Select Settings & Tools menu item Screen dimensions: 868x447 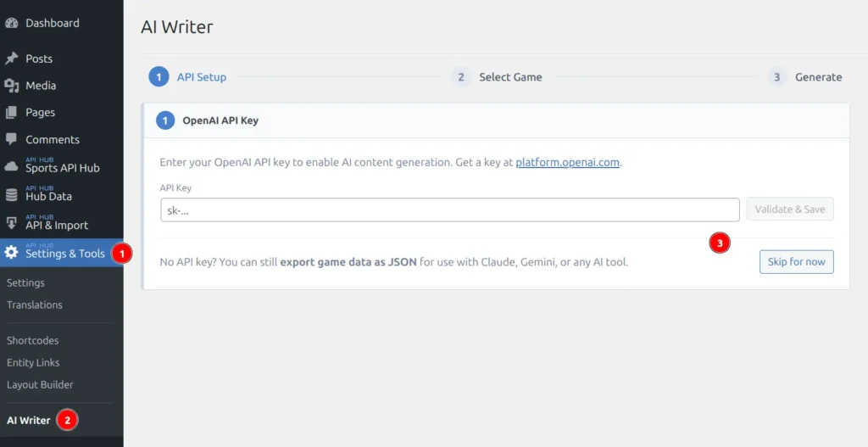[x=61, y=253]
